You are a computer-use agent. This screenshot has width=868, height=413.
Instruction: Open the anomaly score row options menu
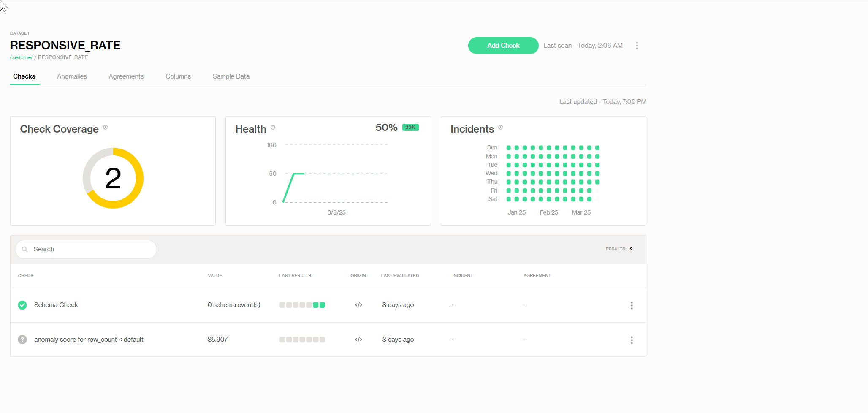pyautogui.click(x=632, y=340)
